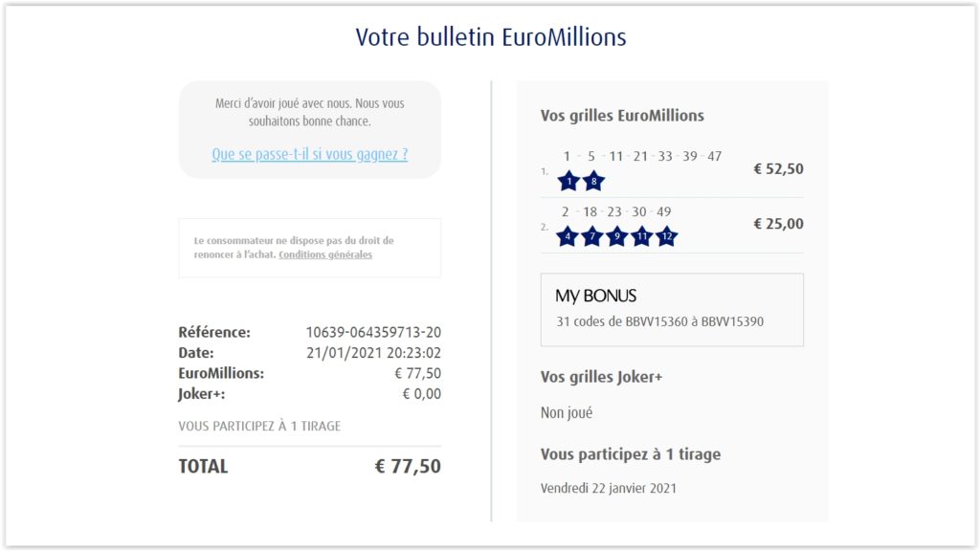Click the first grid price € 52,50
This screenshot has width=980, height=551.
coord(778,169)
